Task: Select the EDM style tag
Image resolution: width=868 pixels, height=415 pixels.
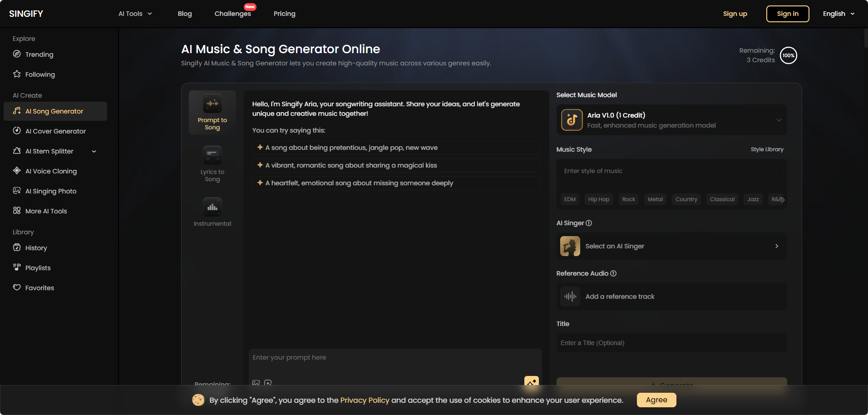Action: coord(570,199)
